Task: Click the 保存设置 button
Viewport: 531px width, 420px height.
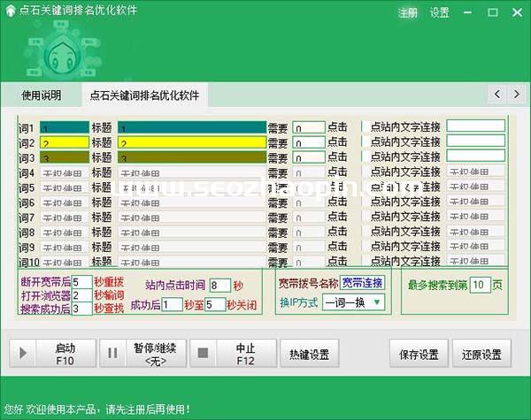Action: point(419,355)
